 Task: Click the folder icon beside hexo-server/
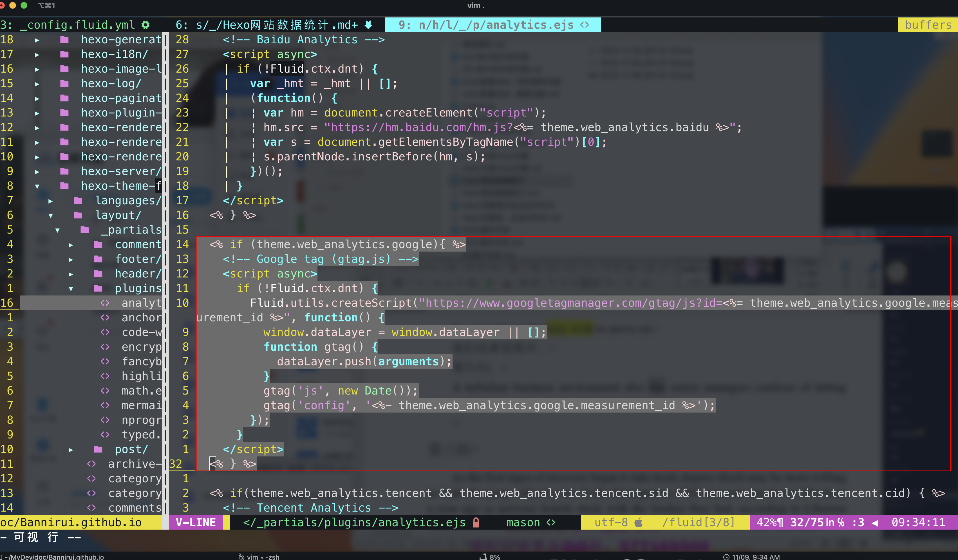click(65, 171)
